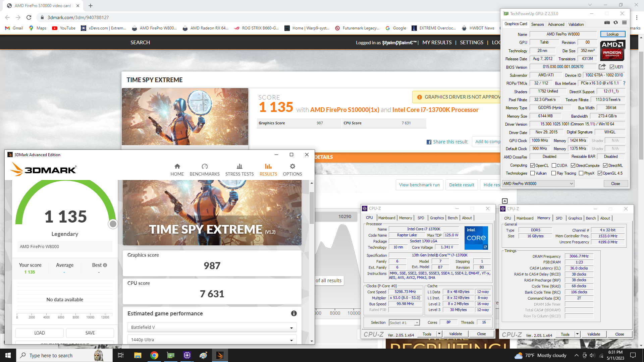Switch to the Sensors tab in GPU-Z
This screenshot has height=362, width=644.
(537, 24)
